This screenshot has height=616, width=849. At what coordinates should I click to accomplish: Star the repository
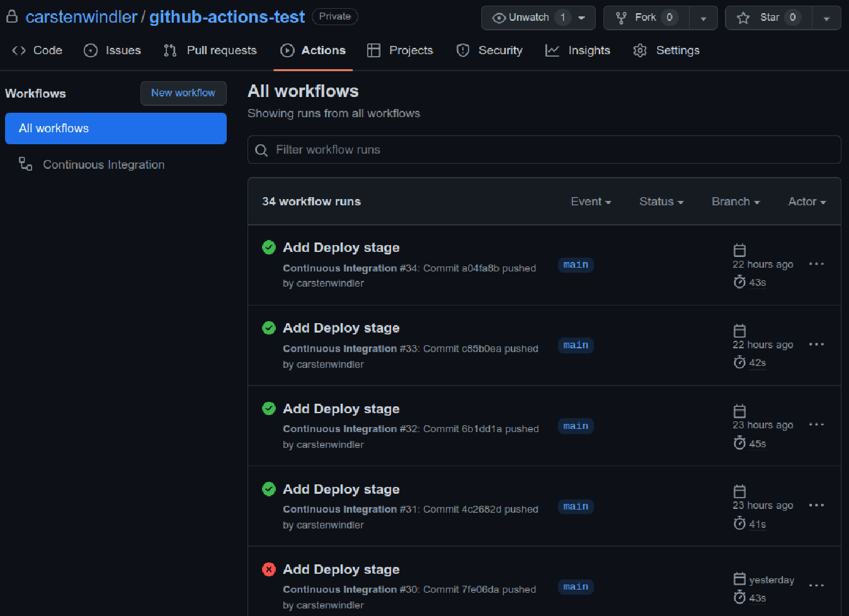pos(768,18)
